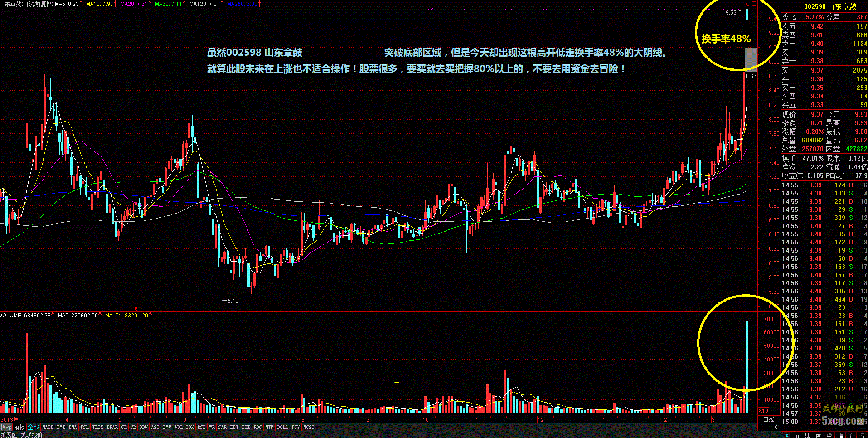Click the plus zoom button under 日线
868x438 pixels.
(761, 427)
